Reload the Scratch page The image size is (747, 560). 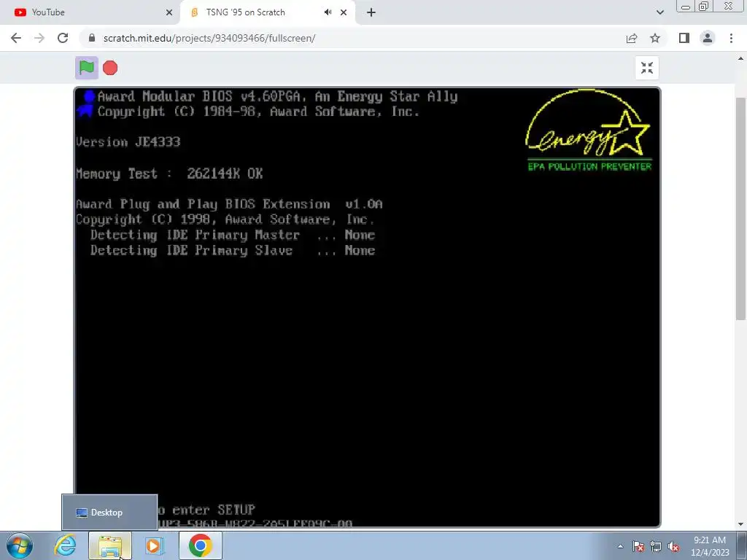[x=63, y=38]
